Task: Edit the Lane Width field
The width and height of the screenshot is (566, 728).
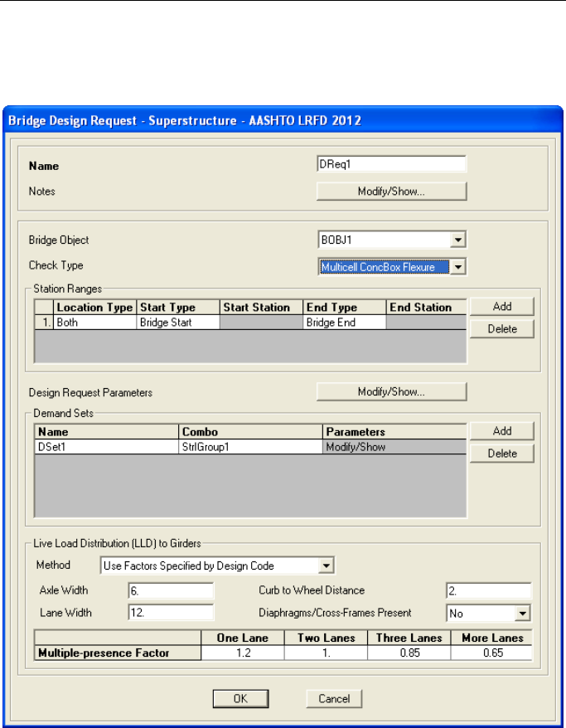Action: click(171, 613)
